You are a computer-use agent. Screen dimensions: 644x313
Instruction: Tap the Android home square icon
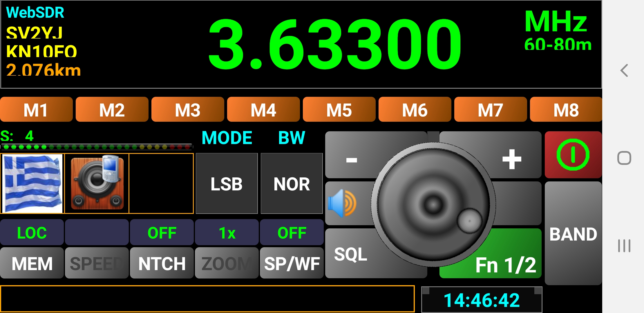(624, 158)
